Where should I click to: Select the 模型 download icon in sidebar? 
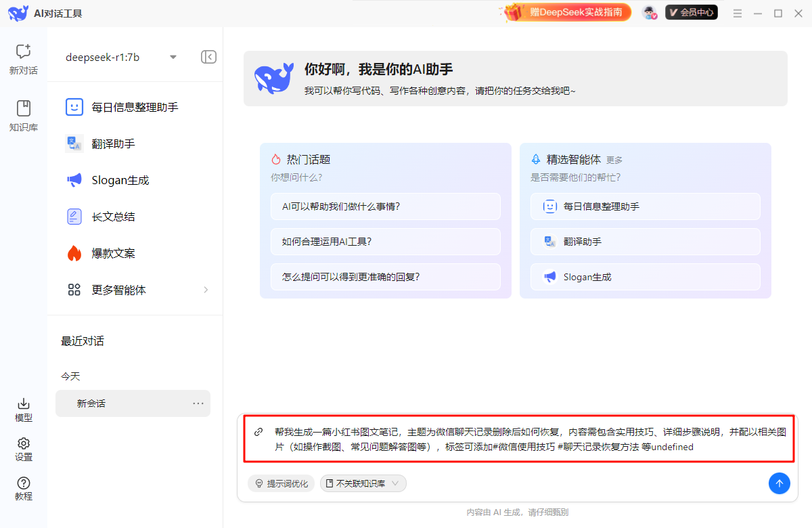pyautogui.click(x=23, y=410)
